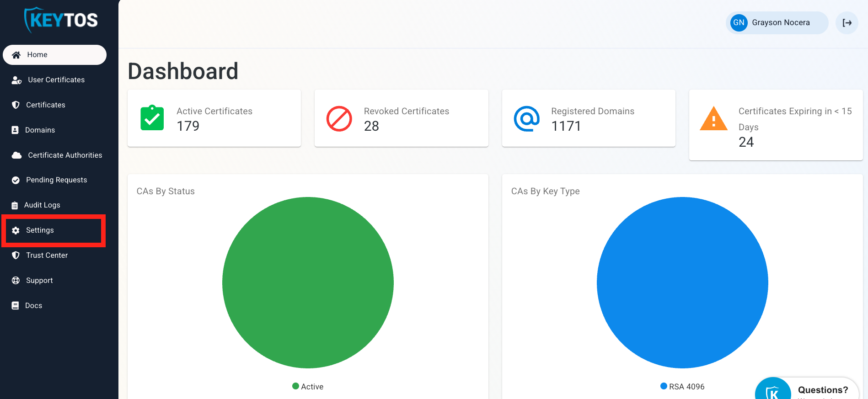Image resolution: width=868 pixels, height=399 pixels.
Task: Click the logout arrow icon
Action: click(847, 23)
